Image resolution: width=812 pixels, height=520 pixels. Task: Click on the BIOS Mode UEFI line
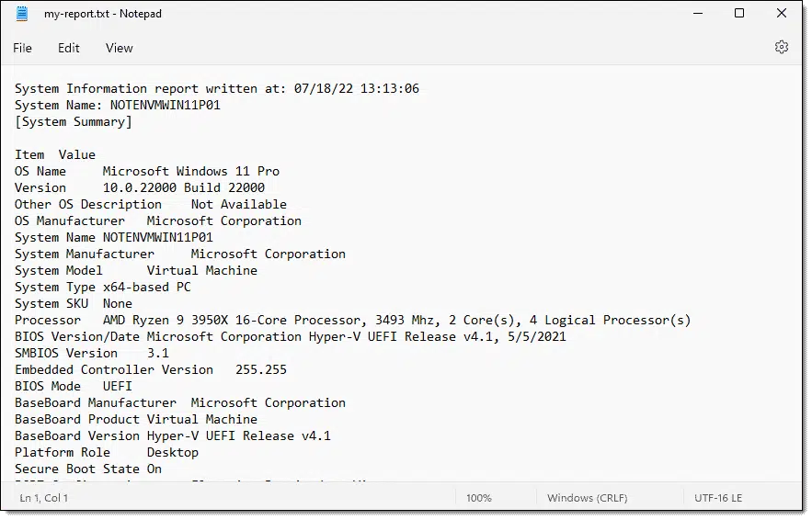point(74,387)
